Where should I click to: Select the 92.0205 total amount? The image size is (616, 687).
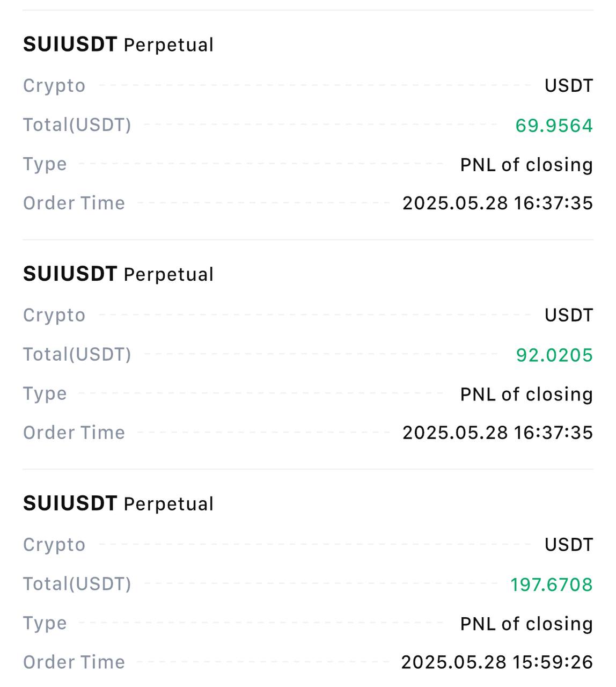(554, 355)
